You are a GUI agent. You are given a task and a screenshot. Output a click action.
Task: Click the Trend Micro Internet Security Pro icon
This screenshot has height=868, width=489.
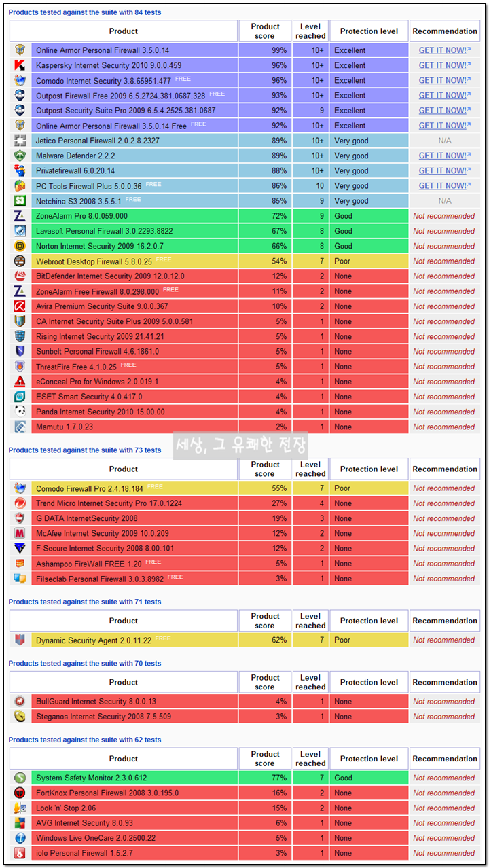[x=20, y=503]
